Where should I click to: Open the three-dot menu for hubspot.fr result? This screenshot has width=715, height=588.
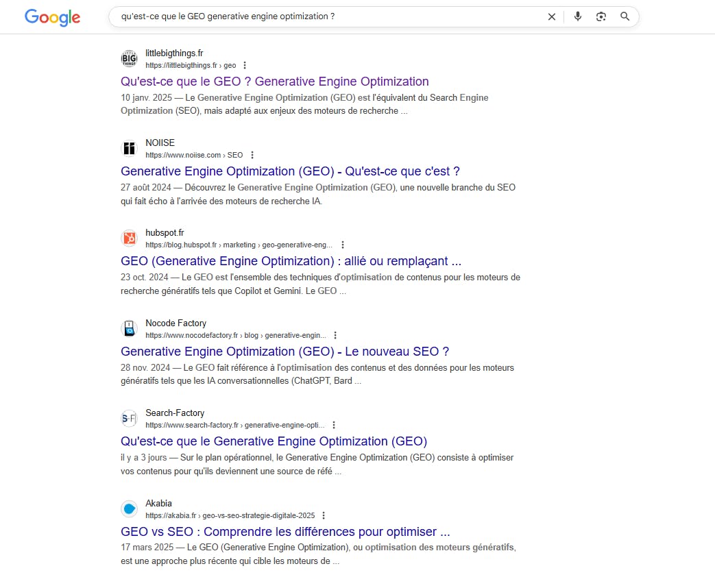[x=343, y=245]
